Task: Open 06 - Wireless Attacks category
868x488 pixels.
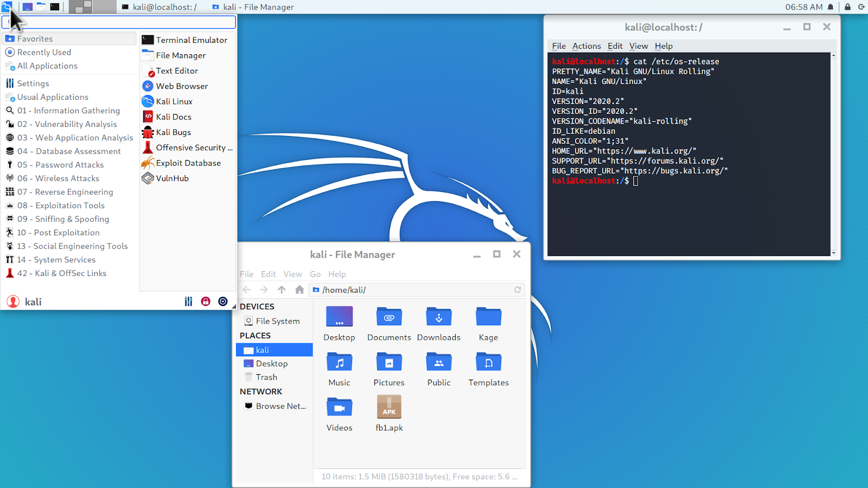Action: (70, 178)
